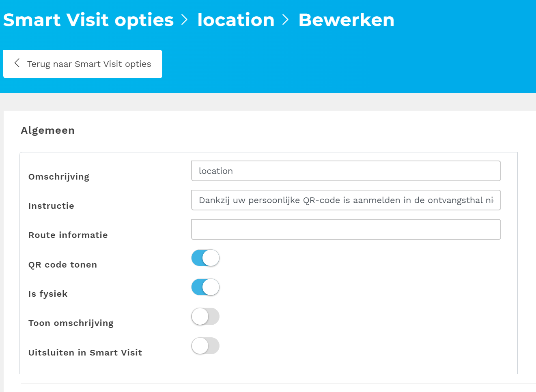Viewport: 536px width, 392px height.
Task: Click the empty Route informatie field
Action: click(346, 229)
